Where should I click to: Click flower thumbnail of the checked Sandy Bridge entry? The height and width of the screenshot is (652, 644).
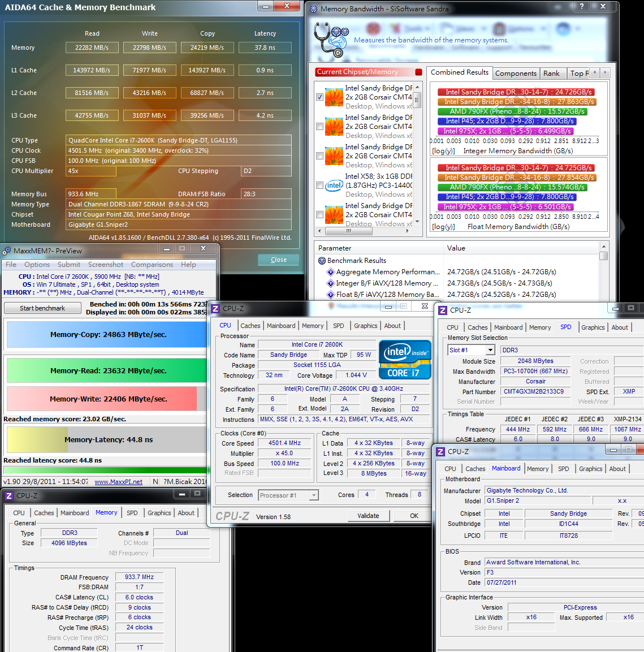coord(334,97)
